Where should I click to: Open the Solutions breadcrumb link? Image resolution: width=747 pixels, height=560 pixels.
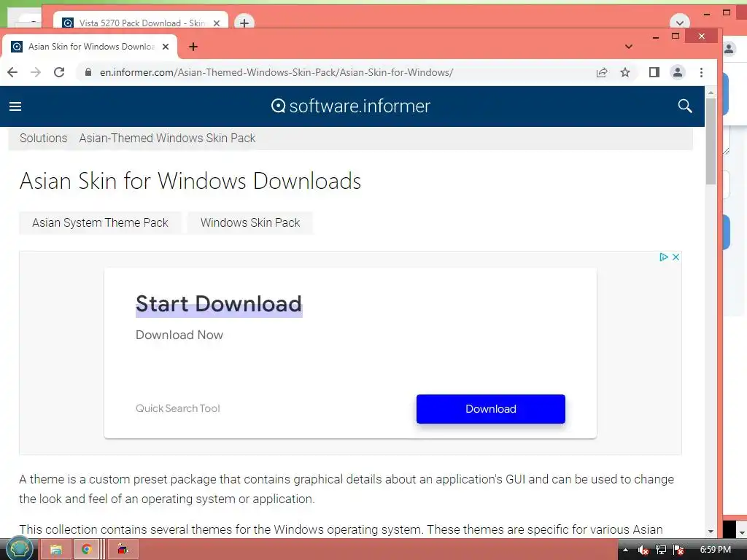43,138
